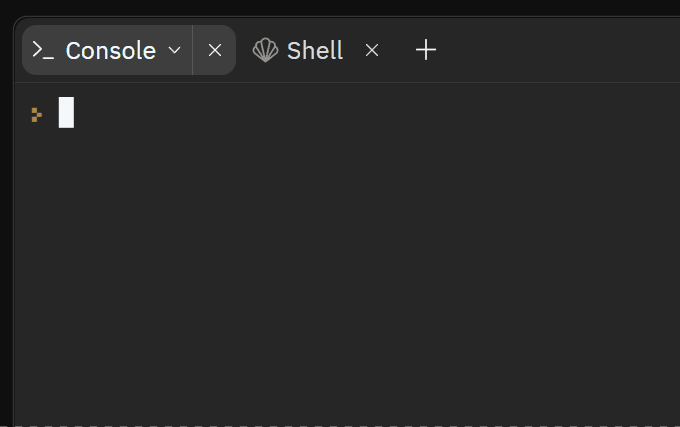This screenshot has width=680, height=427.
Task: Open a new tab with the plus icon
Action: click(426, 50)
